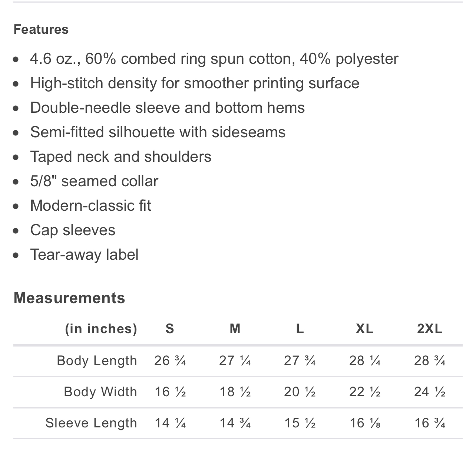Select the Modern-classic fit list item

[x=90, y=206]
